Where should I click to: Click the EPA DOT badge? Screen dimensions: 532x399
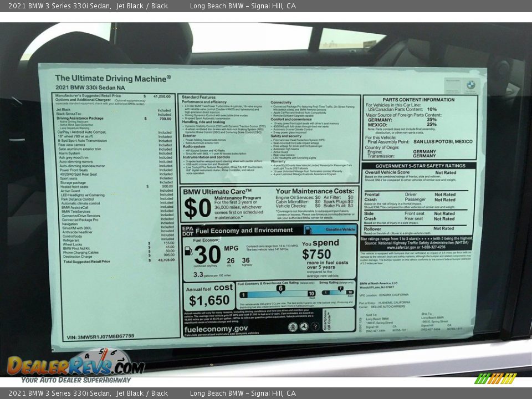pos(188,231)
